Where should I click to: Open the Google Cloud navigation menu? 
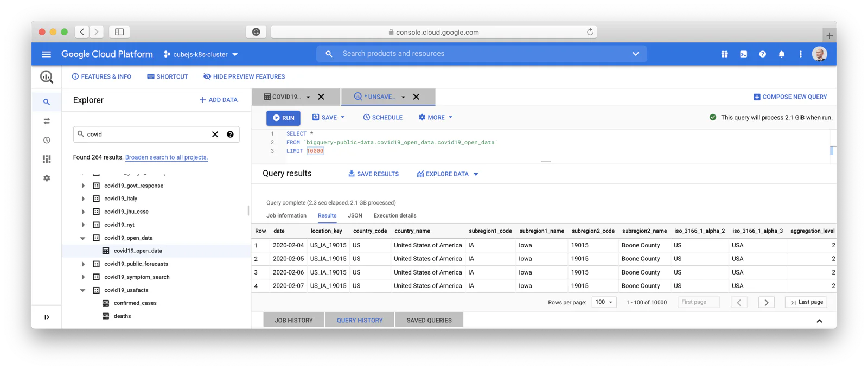point(47,54)
